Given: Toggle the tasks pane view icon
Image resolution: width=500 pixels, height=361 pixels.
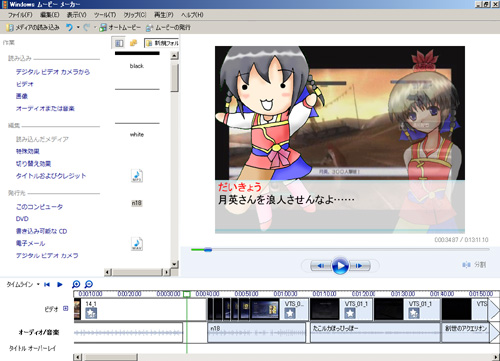Looking at the screenshot, I should pos(119,43).
